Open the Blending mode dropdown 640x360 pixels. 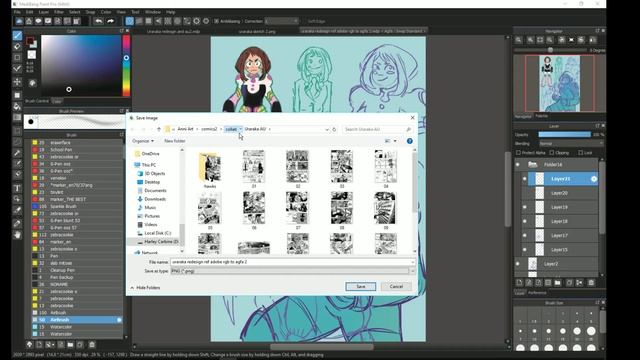click(x=571, y=144)
